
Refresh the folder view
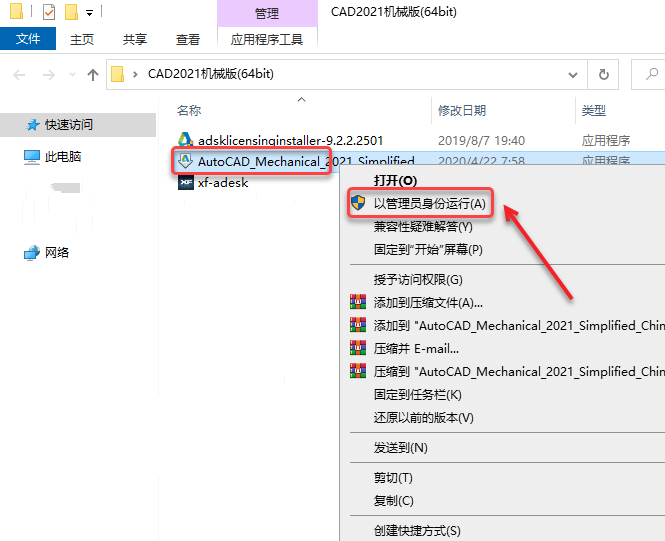tap(604, 75)
